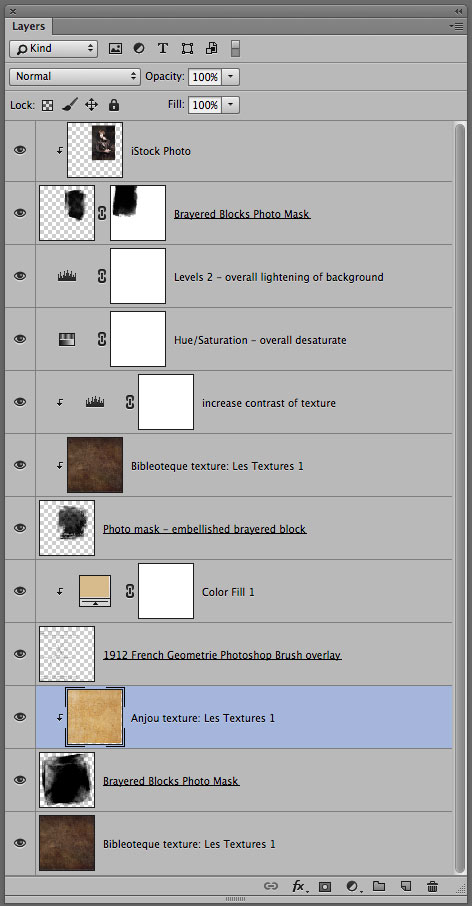Screen dimensions: 472x906
Task: Filter for type layers icon
Action: [163, 49]
